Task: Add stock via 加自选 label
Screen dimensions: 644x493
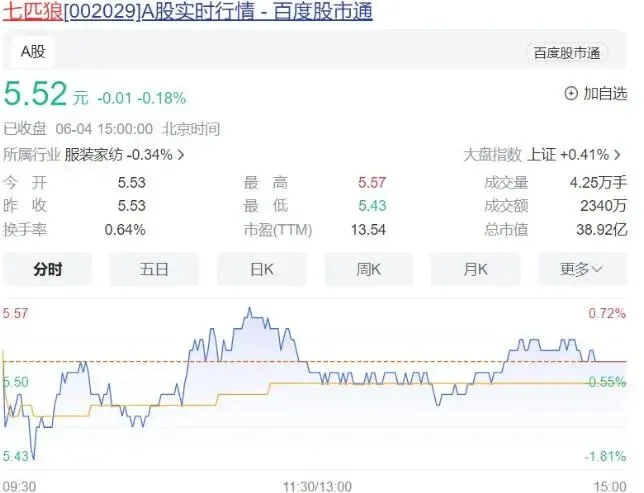Action: (605, 94)
